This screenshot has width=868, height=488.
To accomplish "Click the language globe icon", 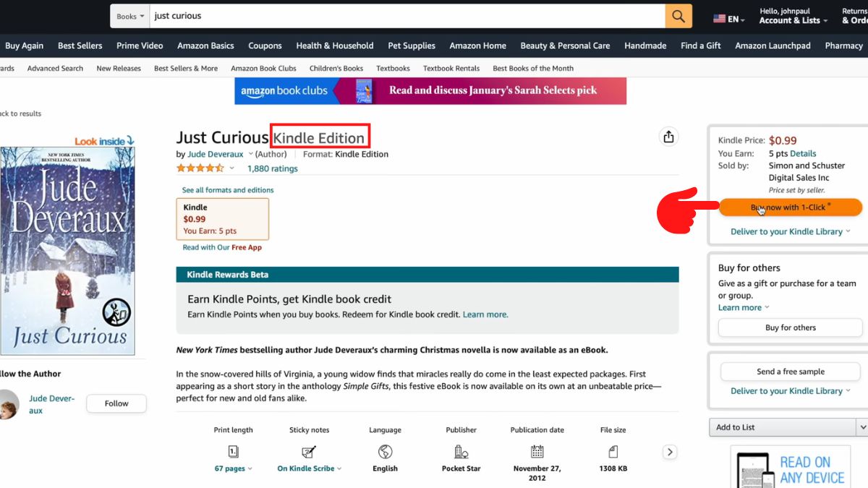I will (x=386, y=452).
